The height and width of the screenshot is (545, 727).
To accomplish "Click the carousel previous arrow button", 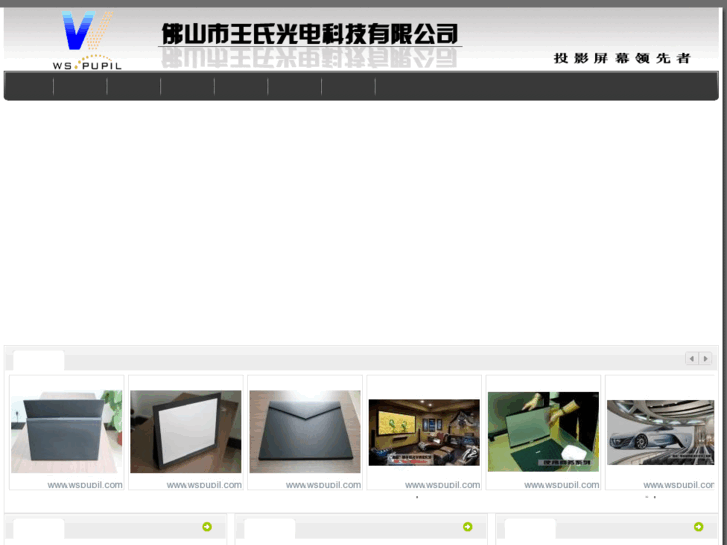I will (x=692, y=359).
